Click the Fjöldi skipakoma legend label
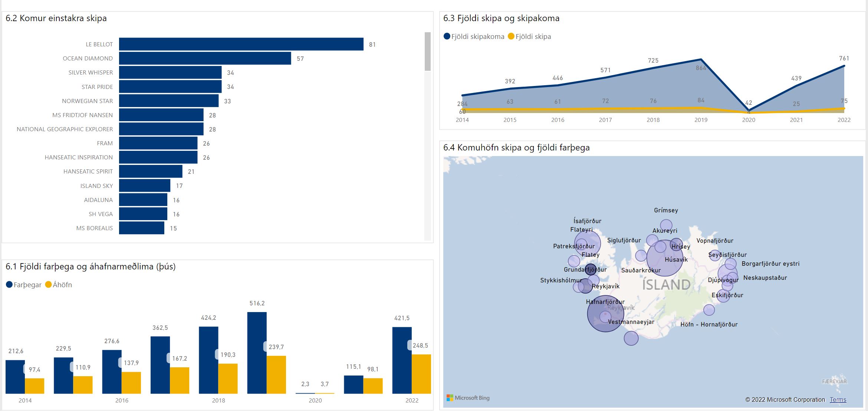Screen dimensions: 868x411 coord(478,37)
